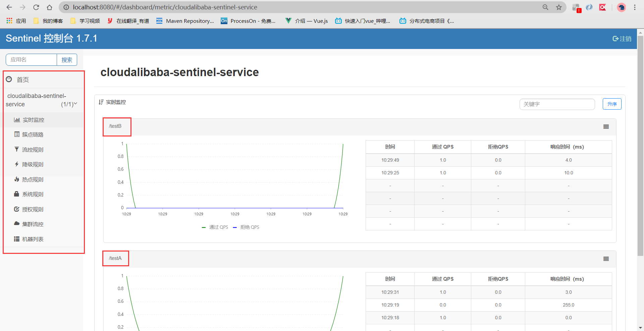Toggle 通过 QPS legend in /testB chart
This screenshot has width=644, height=331.
tap(215, 227)
